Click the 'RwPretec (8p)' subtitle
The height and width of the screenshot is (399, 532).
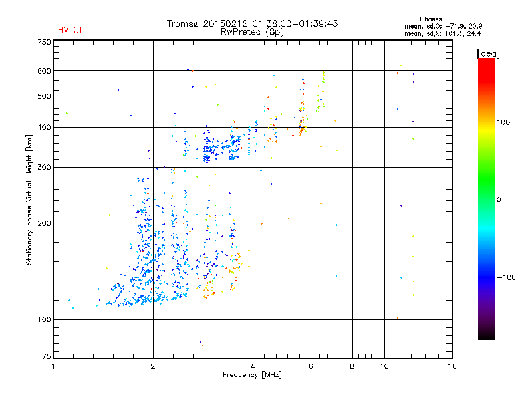coord(252,32)
